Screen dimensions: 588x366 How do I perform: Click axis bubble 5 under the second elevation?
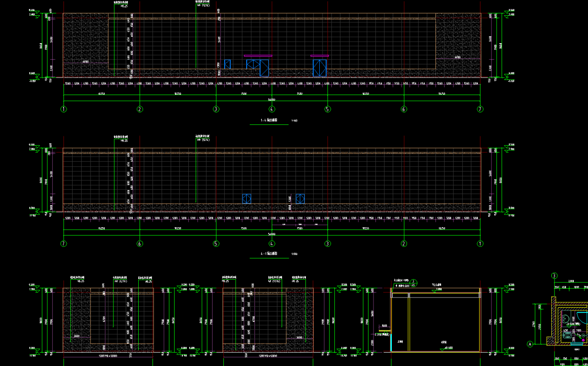coord(216,243)
